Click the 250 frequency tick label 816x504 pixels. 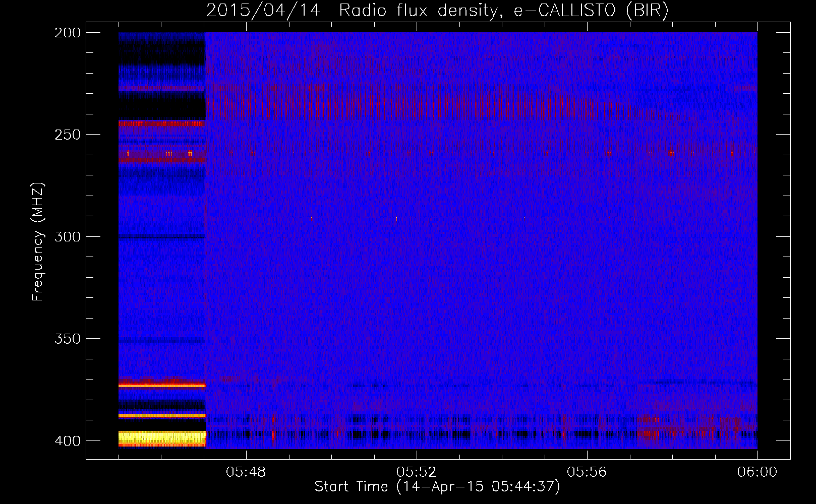coord(68,135)
